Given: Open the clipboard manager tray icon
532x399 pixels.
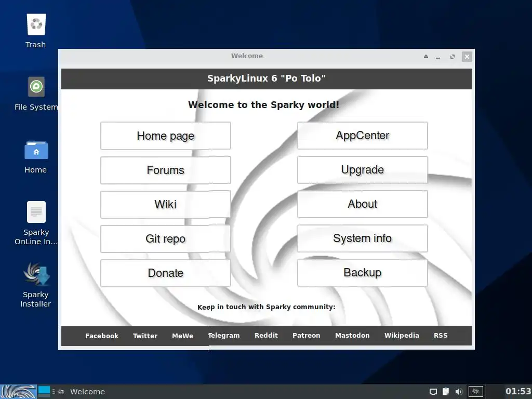Looking at the screenshot, I should [x=446, y=392].
